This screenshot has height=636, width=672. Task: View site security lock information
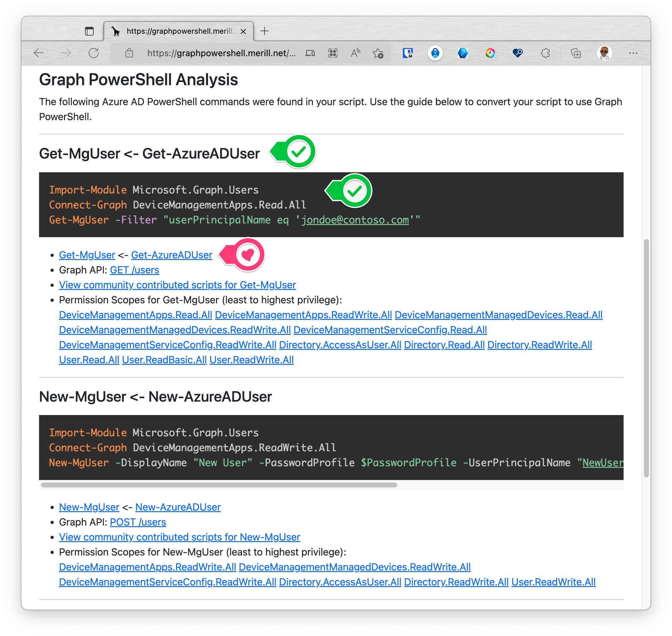click(129, 53)
